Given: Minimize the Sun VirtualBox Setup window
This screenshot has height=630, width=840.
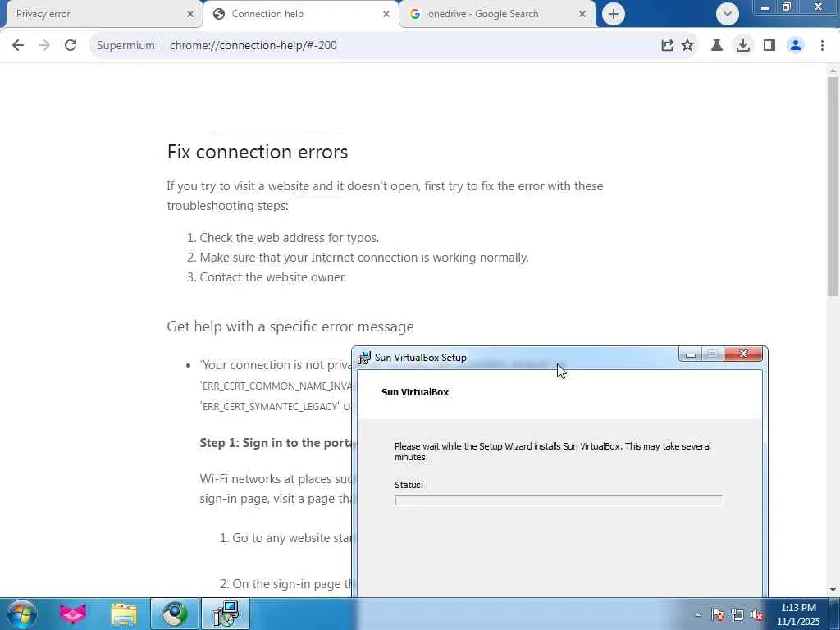Looking at the screenshot, I should click(691, 354).
